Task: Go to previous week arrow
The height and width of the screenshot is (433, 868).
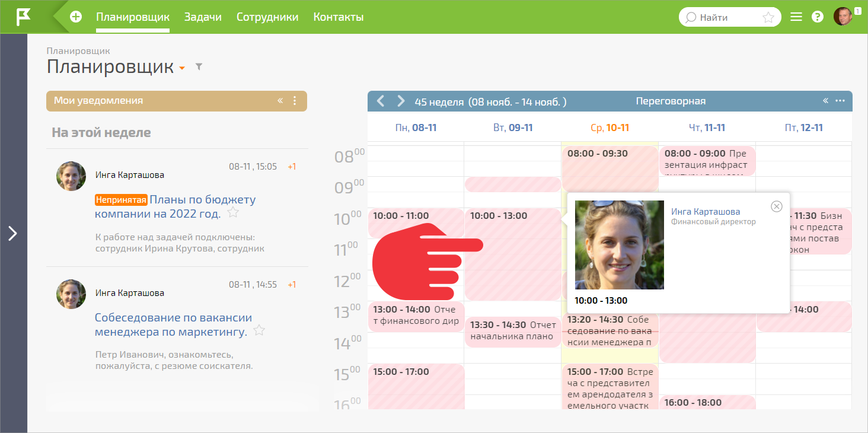Action: 381,101
